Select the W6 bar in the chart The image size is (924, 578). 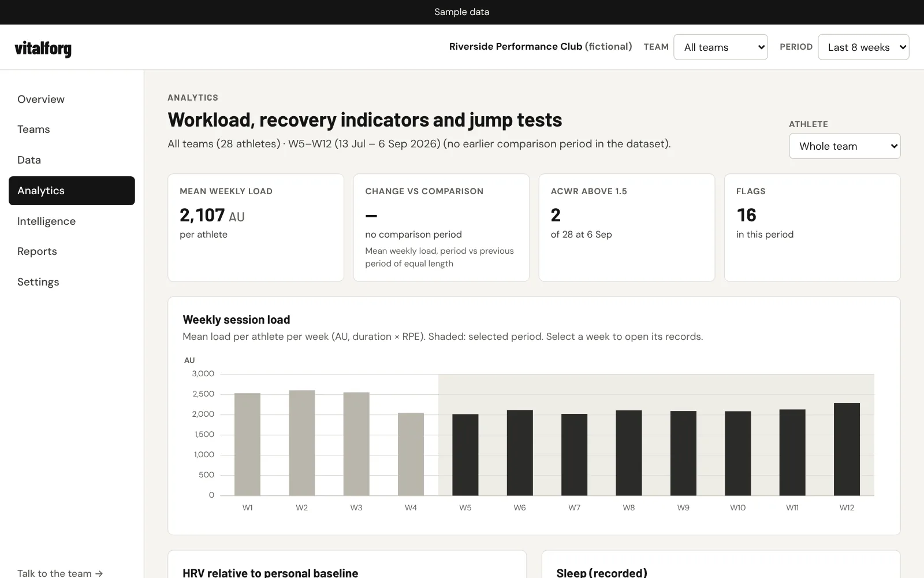click(520, 453)
